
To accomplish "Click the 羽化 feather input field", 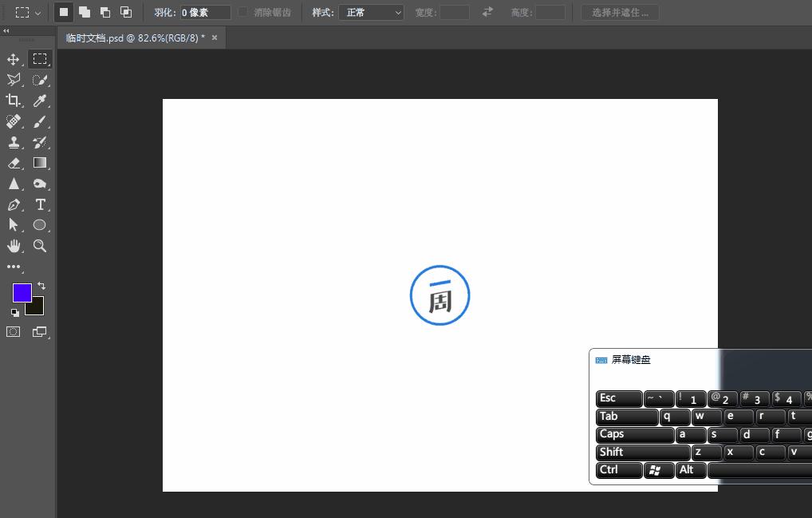I will coord(204,13).
